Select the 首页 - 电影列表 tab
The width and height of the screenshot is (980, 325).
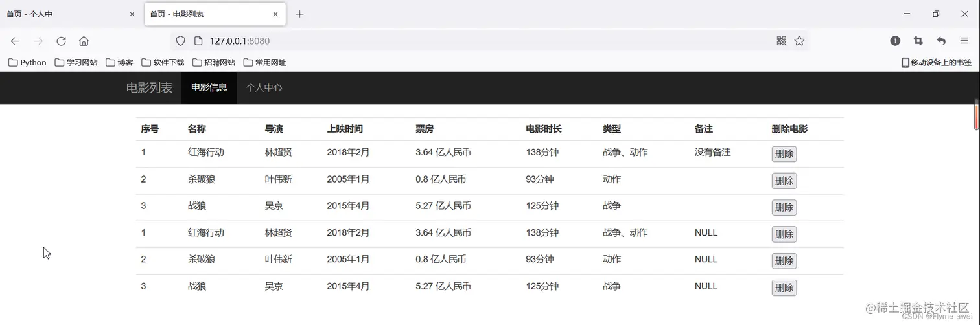[215, 14]
